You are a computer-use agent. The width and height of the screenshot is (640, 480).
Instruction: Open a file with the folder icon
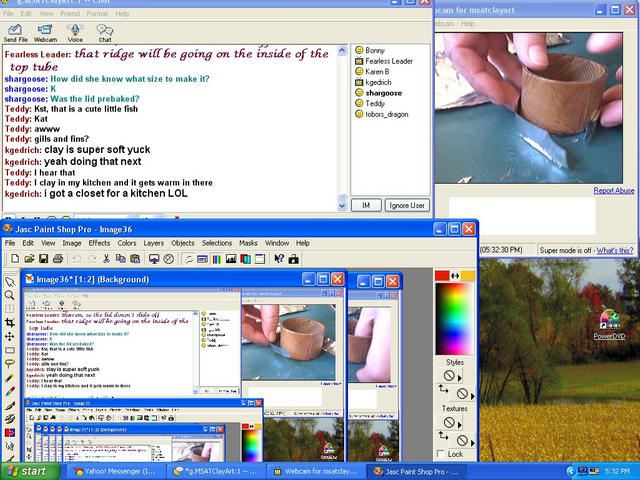point(29,259)
